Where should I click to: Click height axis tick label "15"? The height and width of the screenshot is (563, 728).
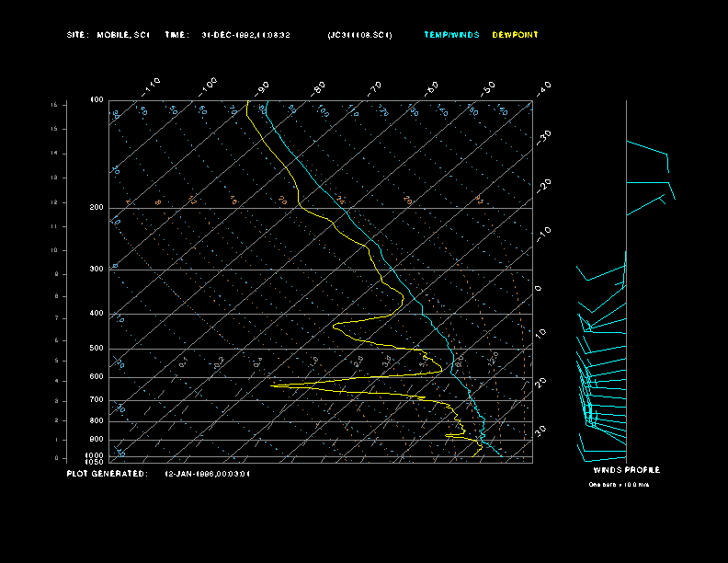pos(54,129)
